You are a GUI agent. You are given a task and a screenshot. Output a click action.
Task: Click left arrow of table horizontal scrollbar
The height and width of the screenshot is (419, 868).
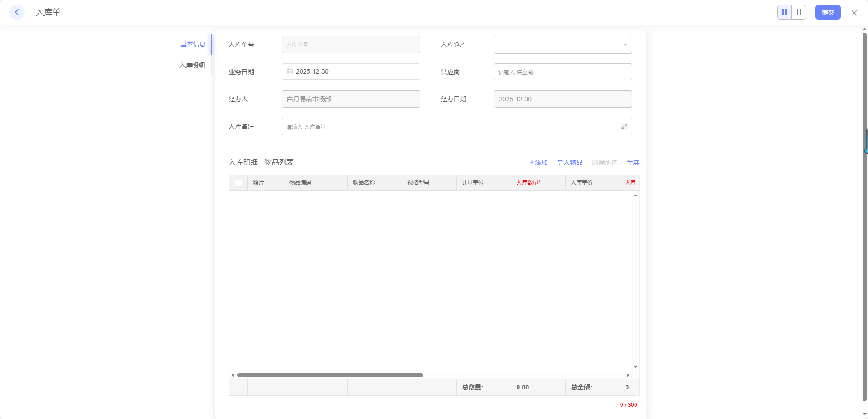(x=233, y=375)
